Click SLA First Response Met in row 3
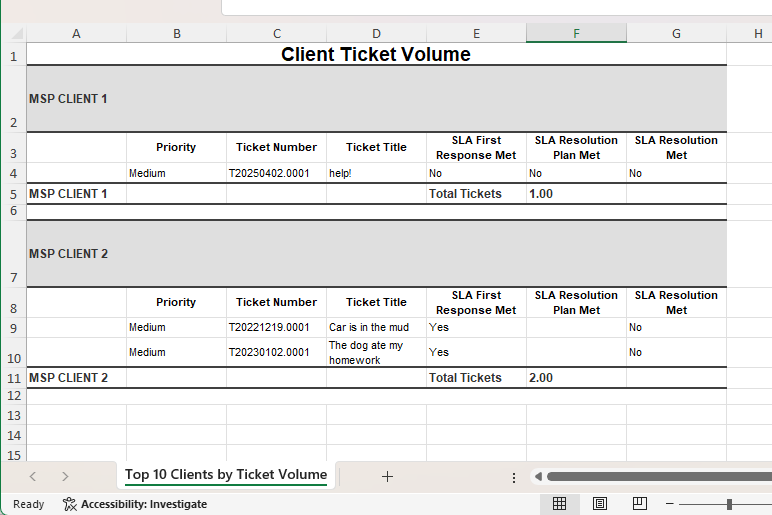This screenshot has height=515, width=772. pos(476,147)
